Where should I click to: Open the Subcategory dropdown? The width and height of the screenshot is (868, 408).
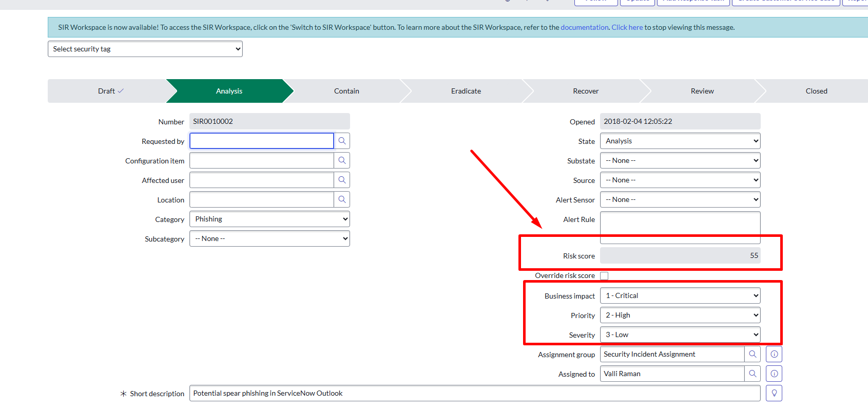coord(269,238)
